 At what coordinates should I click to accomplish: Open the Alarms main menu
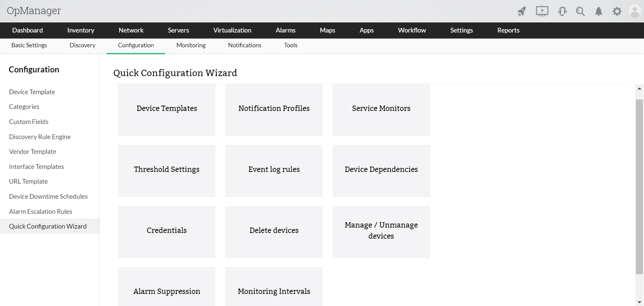[285, 30]
